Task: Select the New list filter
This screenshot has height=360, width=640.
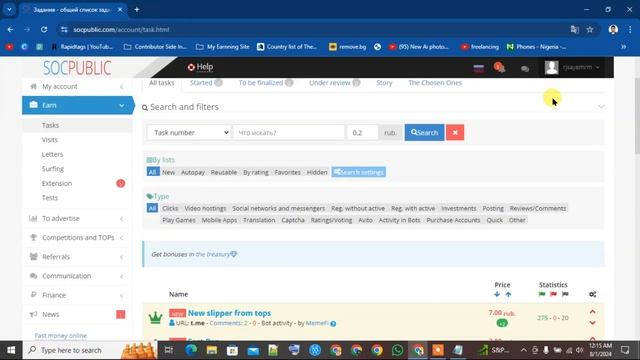Action: tap(168, 172)
